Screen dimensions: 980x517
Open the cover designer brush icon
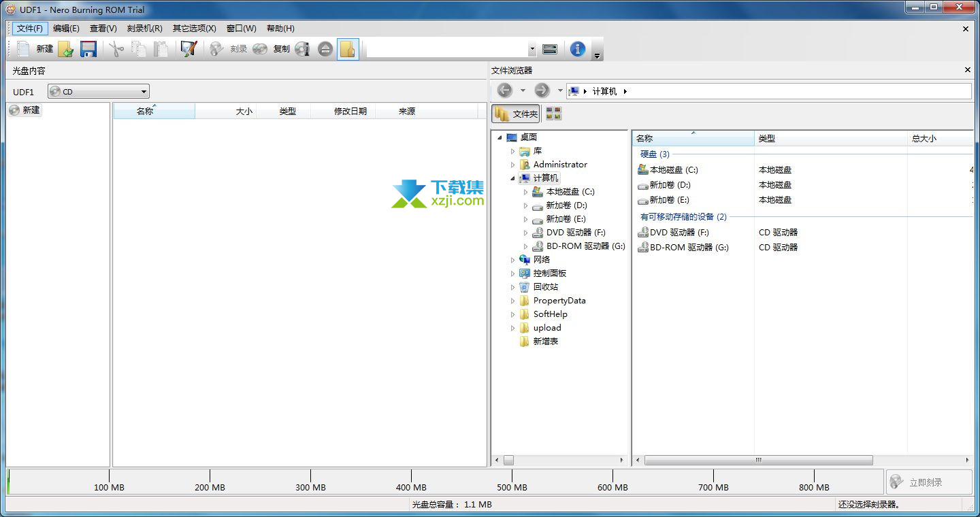[189, 49]
